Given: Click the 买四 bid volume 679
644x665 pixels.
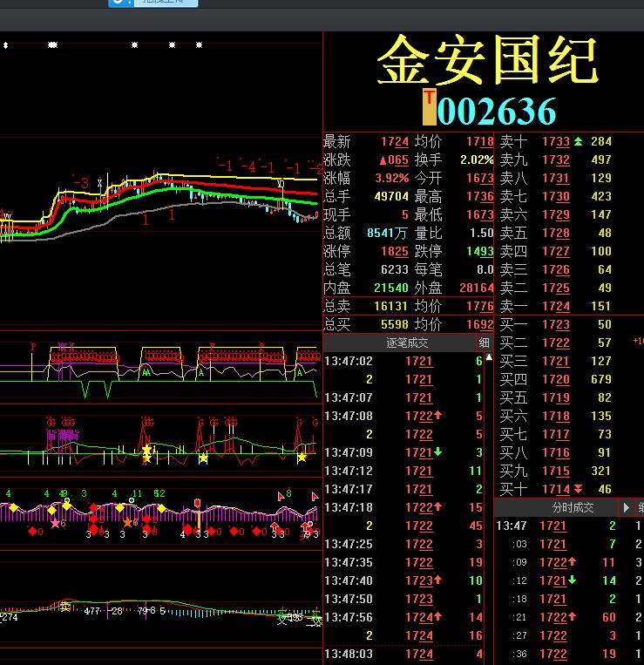Looking at the screenshot, I should tap(601, 379).
